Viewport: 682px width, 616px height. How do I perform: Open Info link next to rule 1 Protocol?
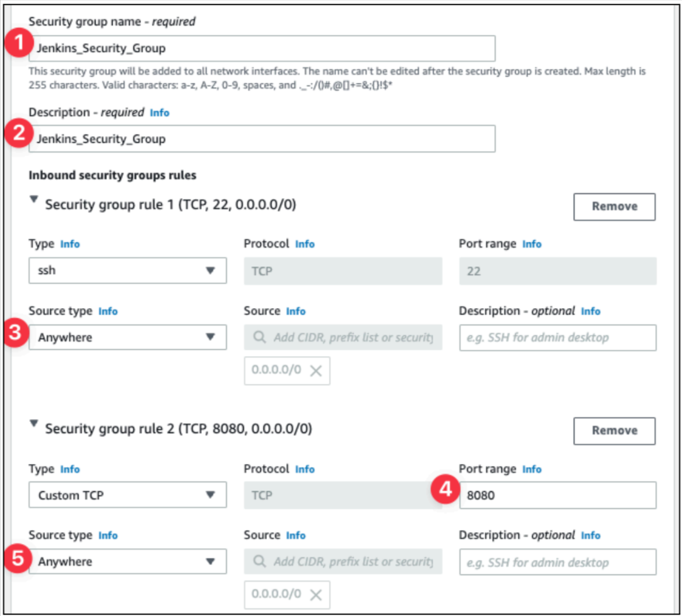[305, 244]
